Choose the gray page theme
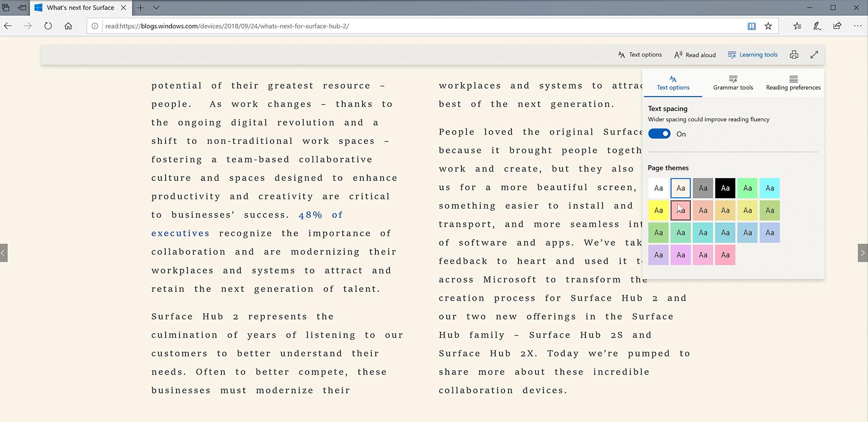The width and height of the screenshot is (868, 422). (x=703, y=188)
